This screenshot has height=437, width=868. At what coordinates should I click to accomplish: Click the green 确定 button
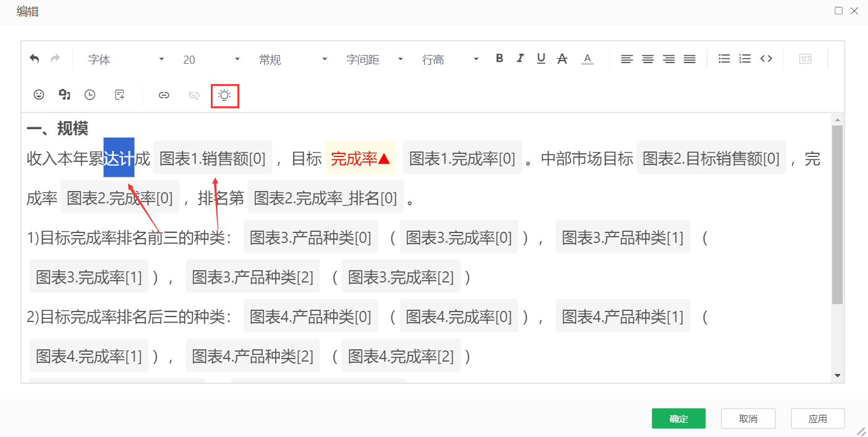coord(678,418)
